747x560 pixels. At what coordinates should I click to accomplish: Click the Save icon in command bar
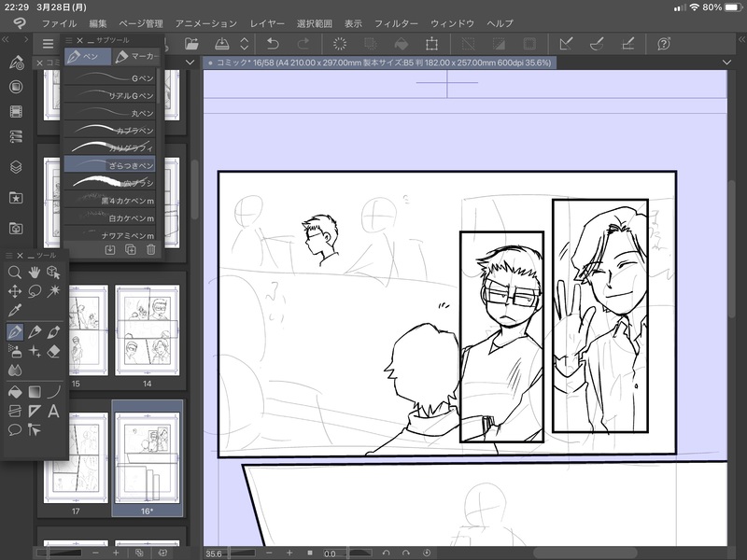[221, 44]
